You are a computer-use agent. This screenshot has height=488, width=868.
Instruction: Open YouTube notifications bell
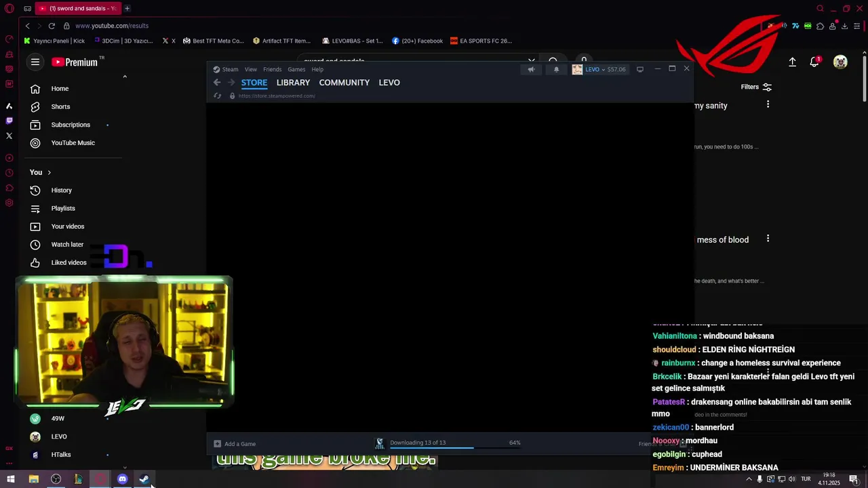[x=815, y=62]
